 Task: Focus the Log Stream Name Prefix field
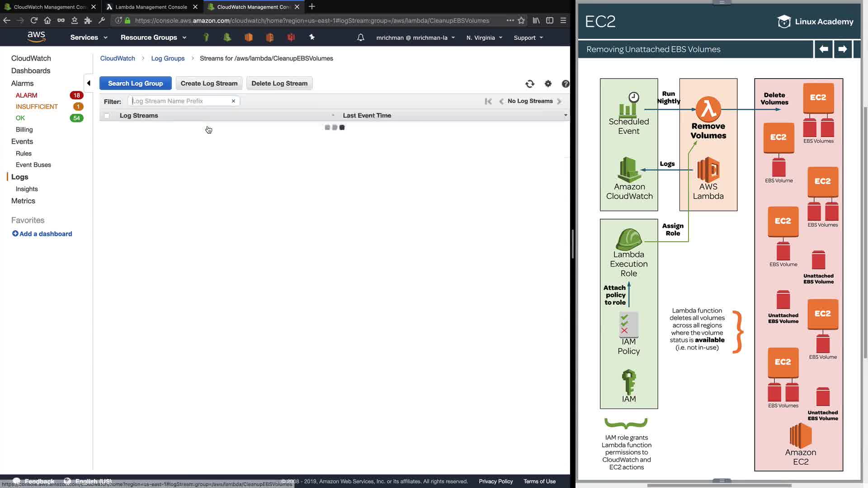tap(181, 101)
